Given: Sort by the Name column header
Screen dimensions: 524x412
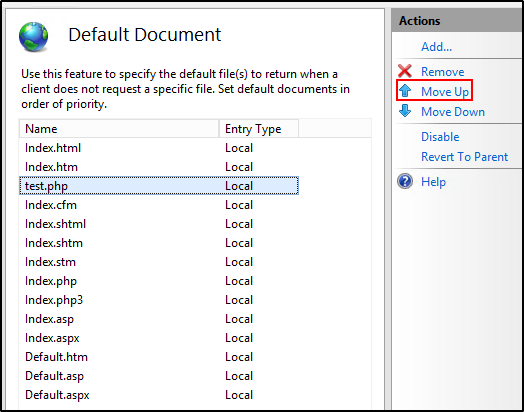Looking at the screenshot, I should tap(119, 129).
